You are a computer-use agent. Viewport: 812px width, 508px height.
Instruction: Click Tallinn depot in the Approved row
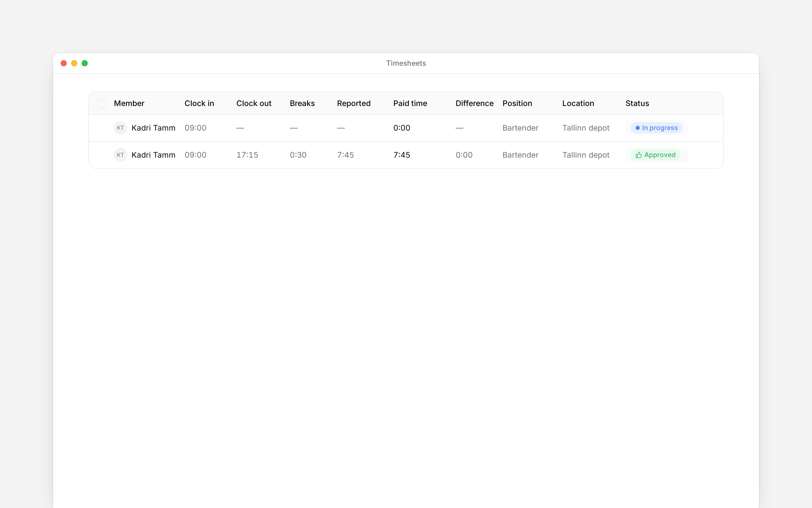[x=586, y=155]
